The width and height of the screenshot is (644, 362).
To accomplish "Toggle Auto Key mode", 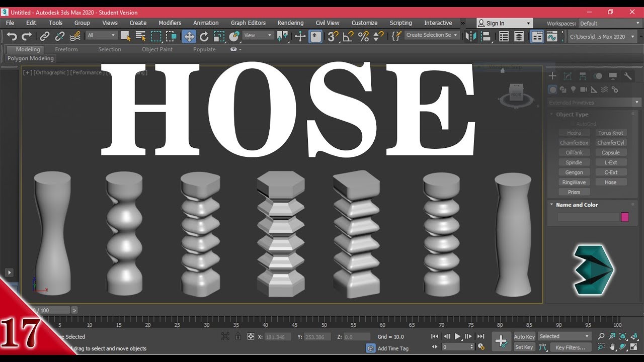I will pyautogui.click(x=524, y=336).
